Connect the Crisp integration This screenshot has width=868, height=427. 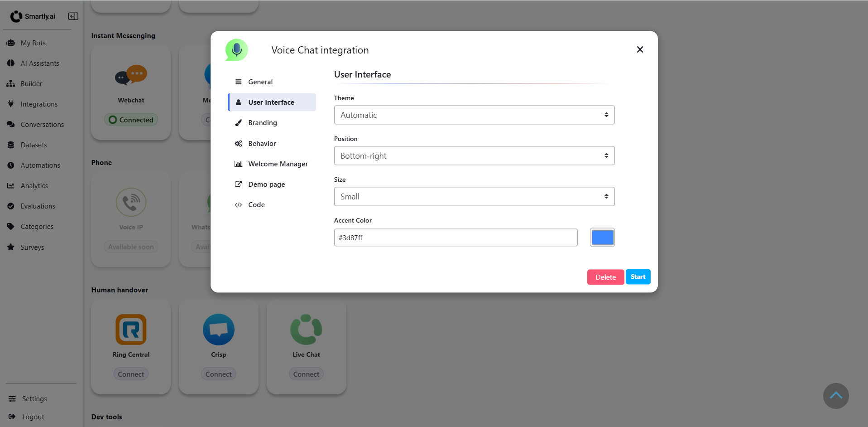coord(218,374)
